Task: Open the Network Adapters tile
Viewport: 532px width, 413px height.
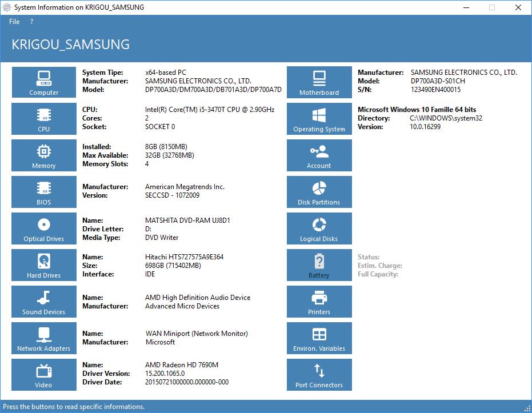Action: click(x=44, y=338)
